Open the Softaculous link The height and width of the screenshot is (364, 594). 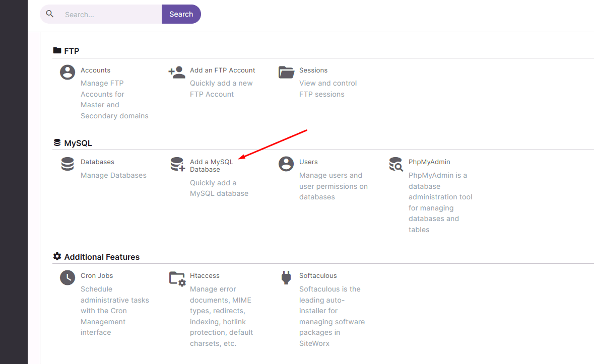(318, 276)
